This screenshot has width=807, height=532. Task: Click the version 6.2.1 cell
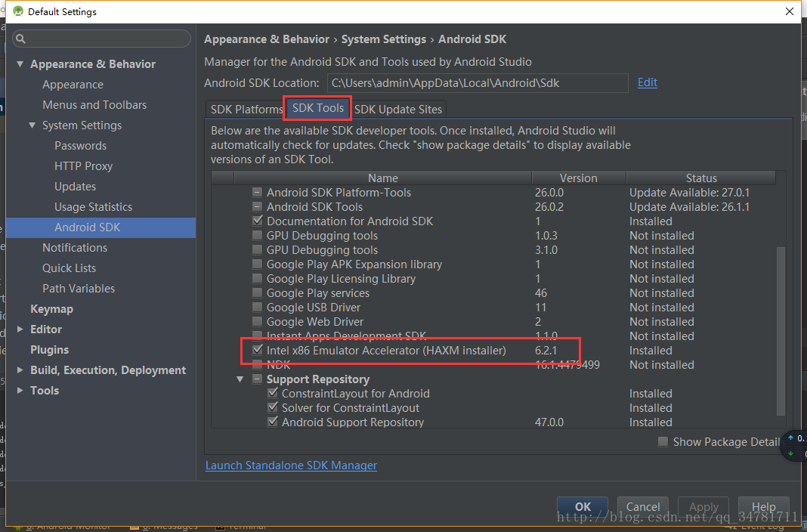[546, 351]
